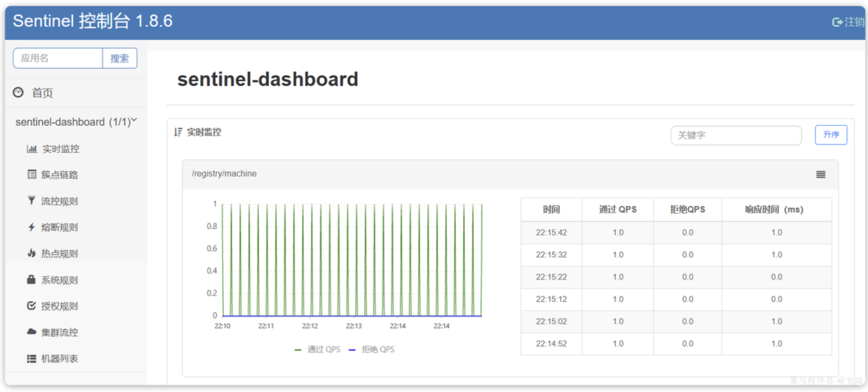This screenshot has width=868, height=392.
Task: Click the flame icon for 热点规则
Action: pos(32,253)
